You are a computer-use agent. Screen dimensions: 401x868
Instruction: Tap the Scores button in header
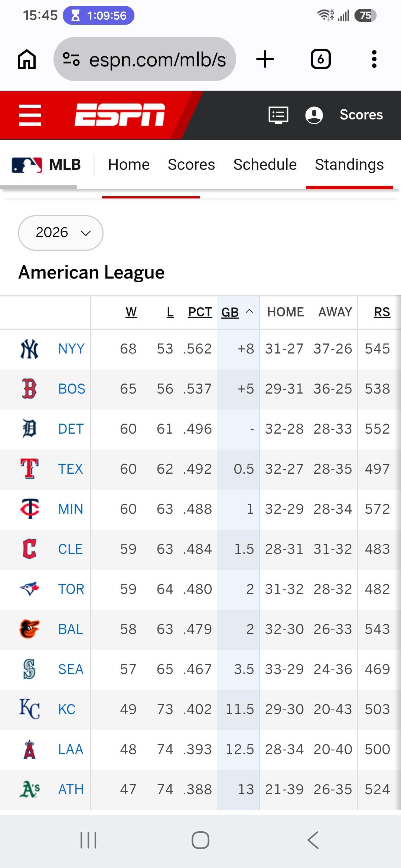coord(361,115)
